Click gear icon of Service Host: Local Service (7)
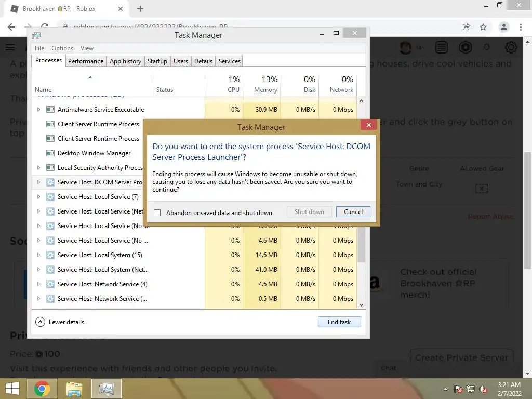This screenshot has width=532, height=399. (50, 197)
